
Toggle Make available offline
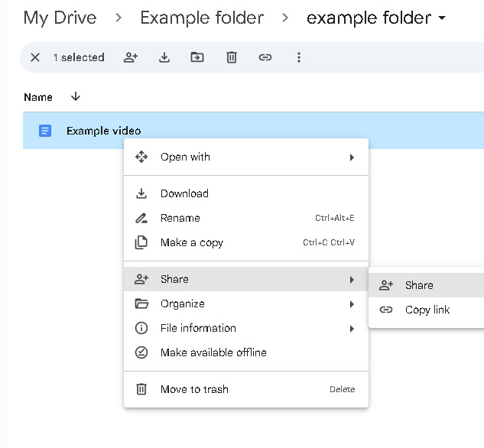click(213, 352)
